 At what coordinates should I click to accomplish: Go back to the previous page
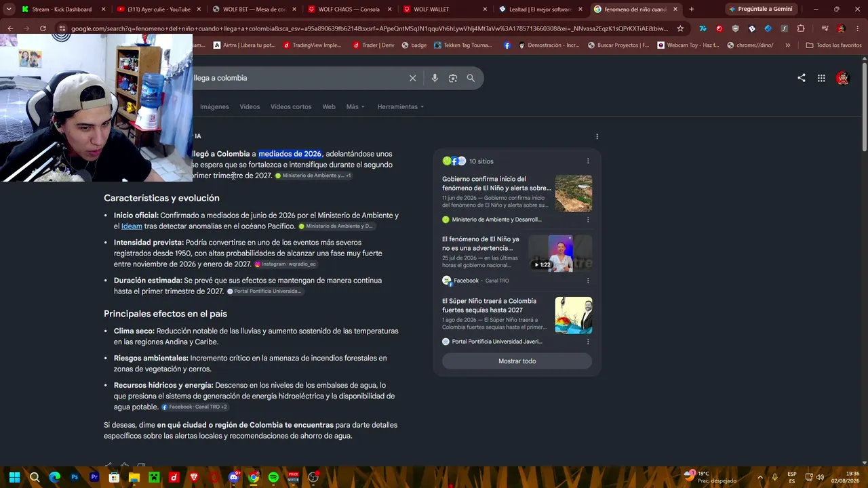pos(10,28)
